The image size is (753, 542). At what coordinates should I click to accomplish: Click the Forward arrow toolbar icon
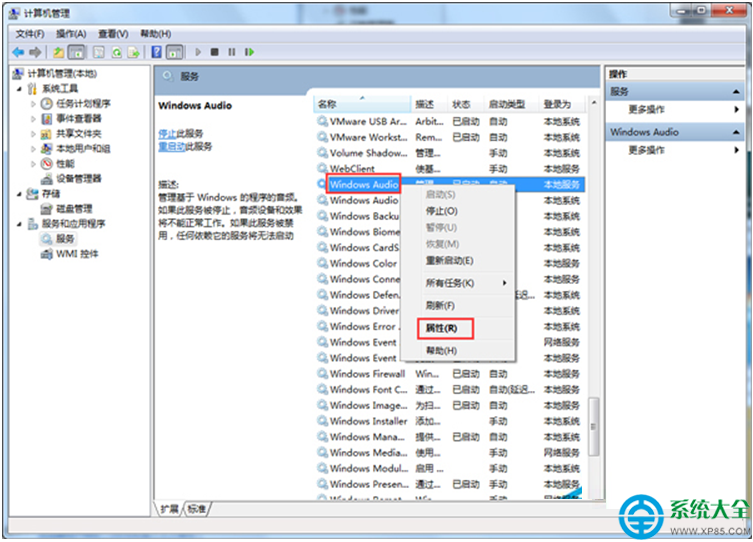click(35, 52)
